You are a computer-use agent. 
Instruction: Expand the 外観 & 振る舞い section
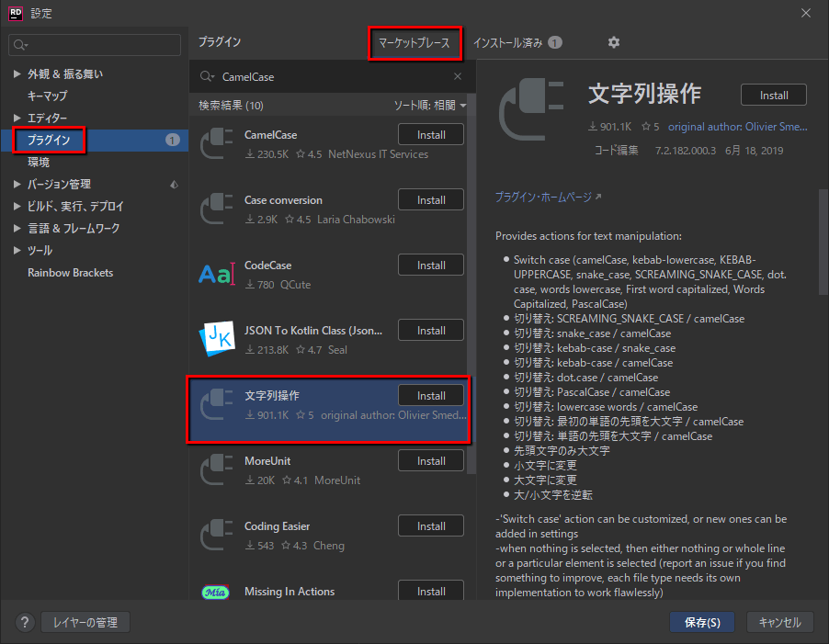click(17, 74)
